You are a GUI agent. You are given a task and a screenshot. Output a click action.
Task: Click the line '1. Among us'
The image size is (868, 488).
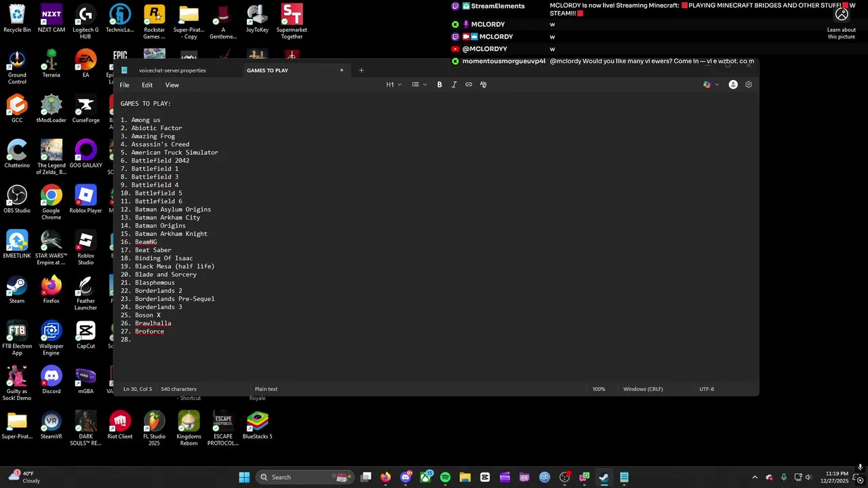coord(140,120)
